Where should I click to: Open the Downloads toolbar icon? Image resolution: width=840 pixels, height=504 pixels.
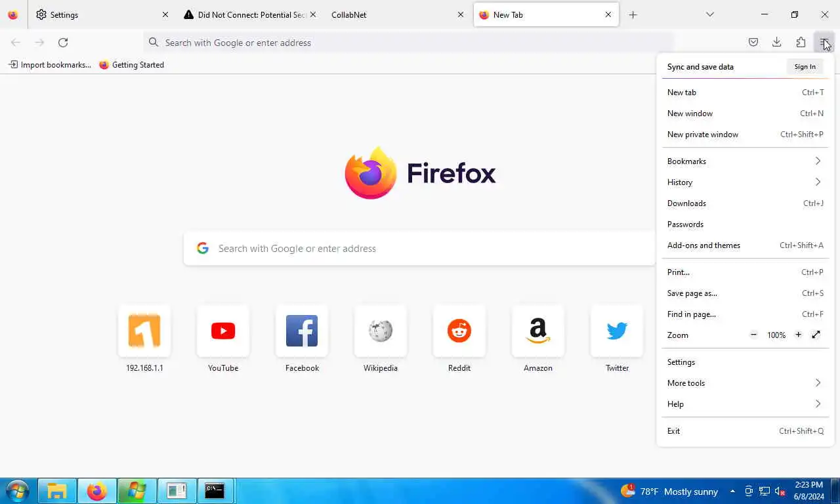777,43
